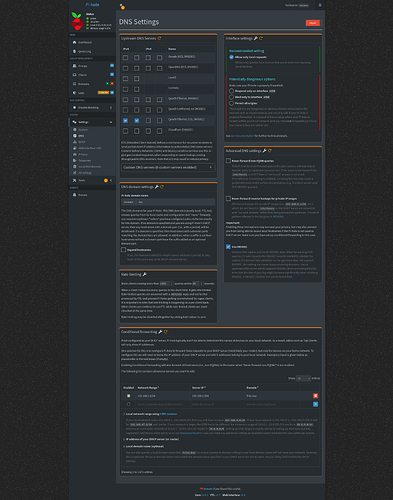This screenshot has width=393, height=500.
Task: Open DHCP settings submenu item
Action: (92, 142)
